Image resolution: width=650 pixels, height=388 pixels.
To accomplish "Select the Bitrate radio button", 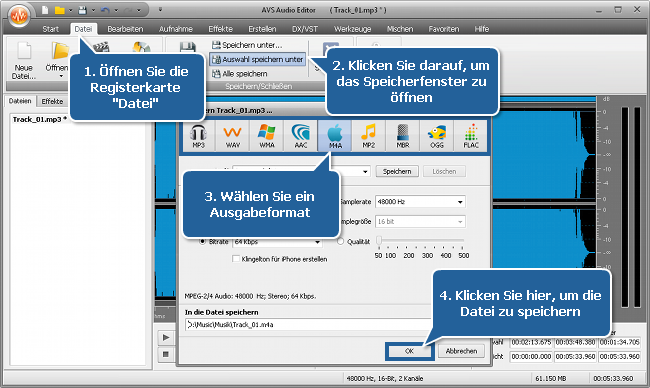I will (203, 241).
